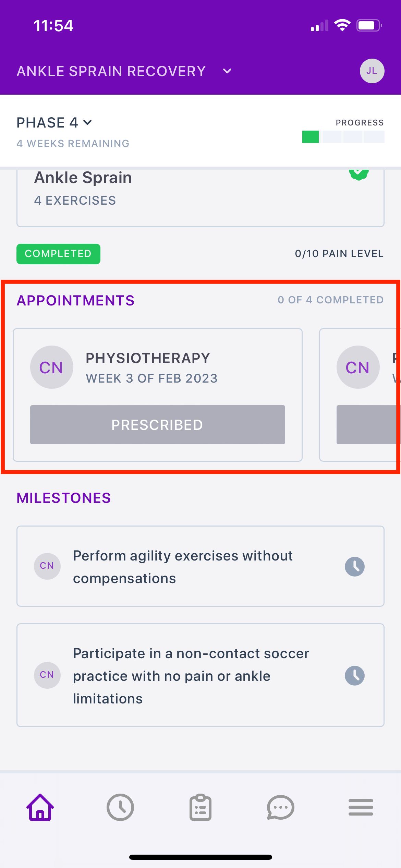Screen dimensions: 401x868
Task: Open the chat messages tab
Action: 280,807
